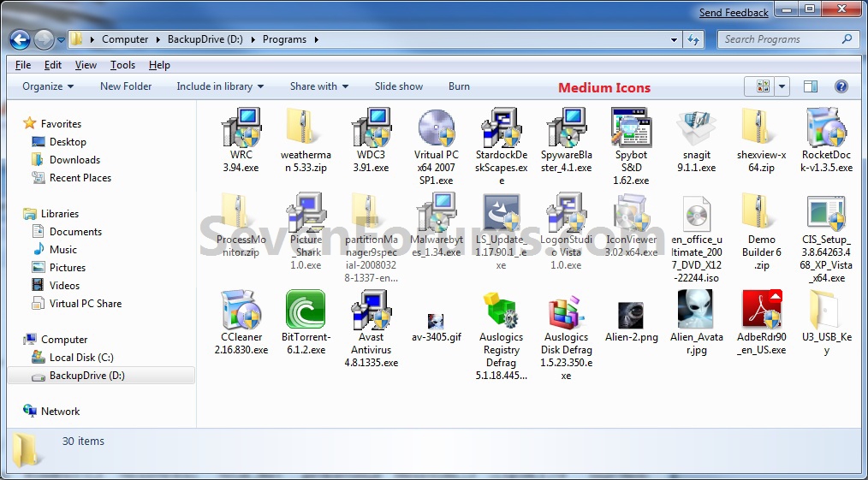Open the Tools menu
The height and width of the screenshot is (480, 868).
point(122,65)
